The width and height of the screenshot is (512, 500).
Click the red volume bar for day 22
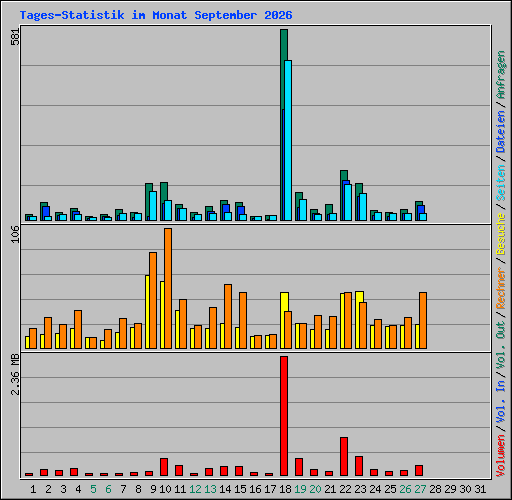pos(344,457)
